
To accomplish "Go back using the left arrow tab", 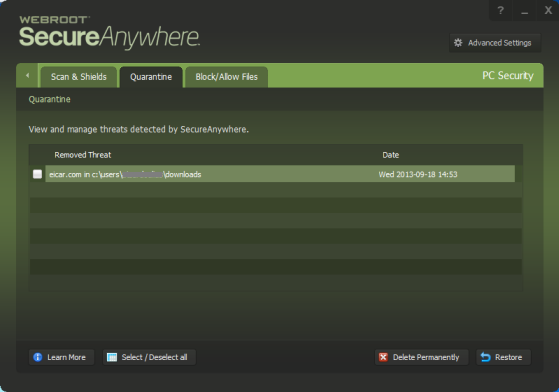I will click(27, 76).
